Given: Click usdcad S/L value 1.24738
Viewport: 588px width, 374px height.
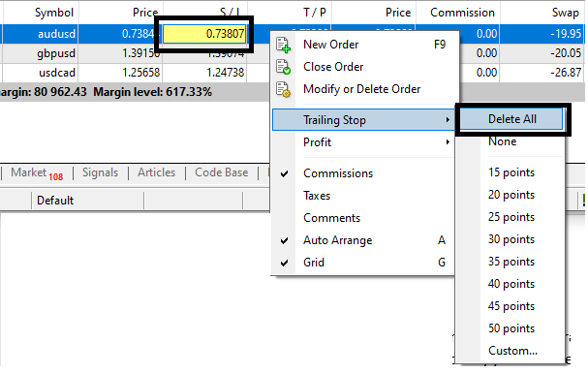Looking at the screenshot, I should coord(226,73).
